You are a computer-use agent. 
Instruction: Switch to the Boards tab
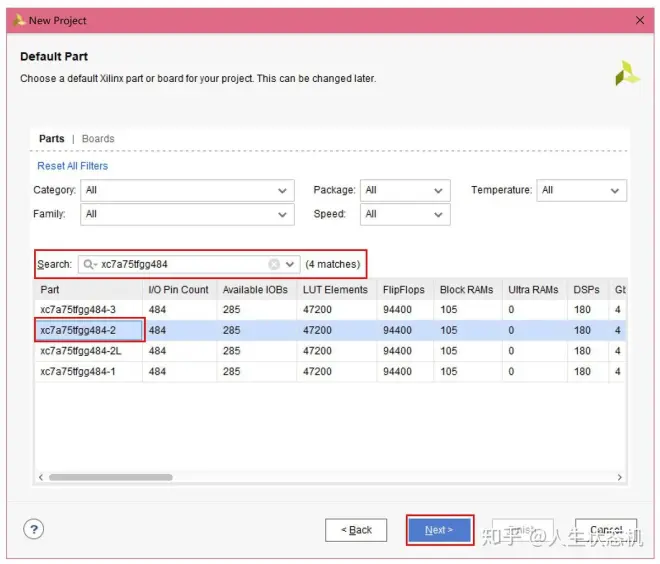98,138
